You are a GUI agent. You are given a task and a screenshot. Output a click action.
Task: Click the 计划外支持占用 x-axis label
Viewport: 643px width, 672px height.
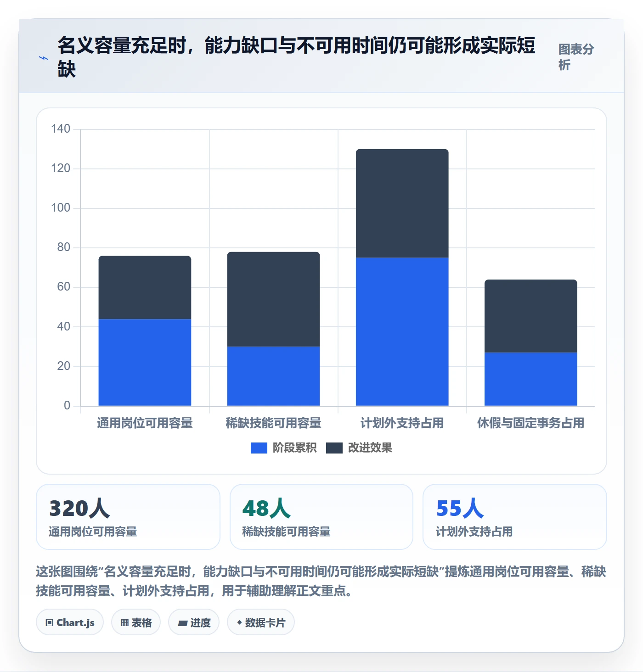click(x=402, y=423)
